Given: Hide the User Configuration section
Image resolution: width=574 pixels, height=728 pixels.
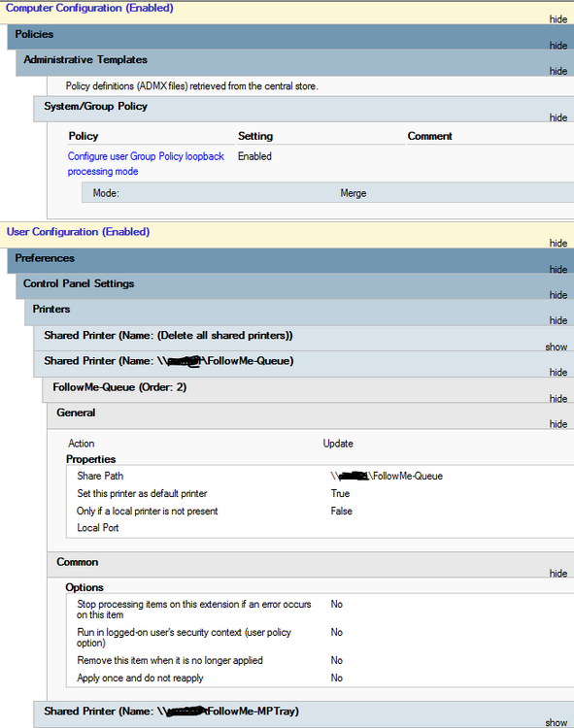Looking at the screenshot, I should click(558, 244).
